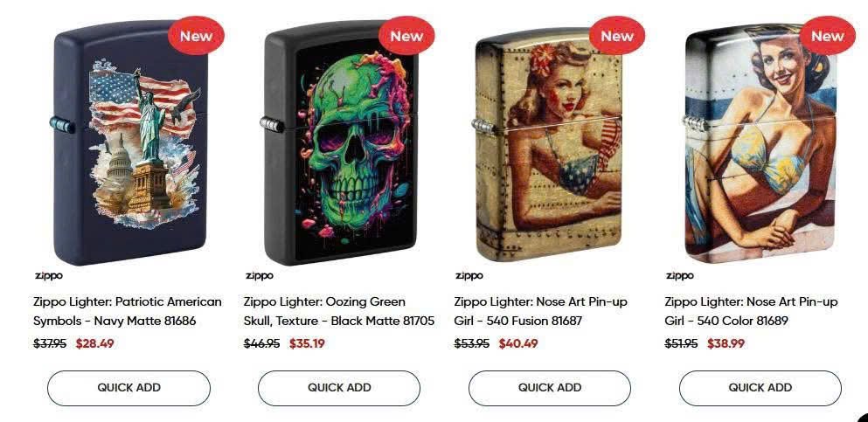
Task: View the 540 Fusion pin-up lighter image
Action: (x=549, y=144)
